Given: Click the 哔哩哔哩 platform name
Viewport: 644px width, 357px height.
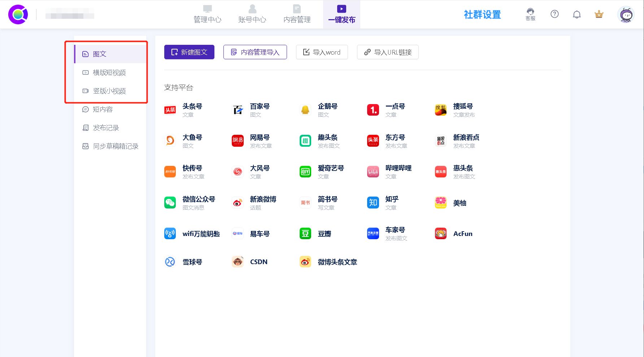Looking at the screenshot, I should click(x=399, y=168).
